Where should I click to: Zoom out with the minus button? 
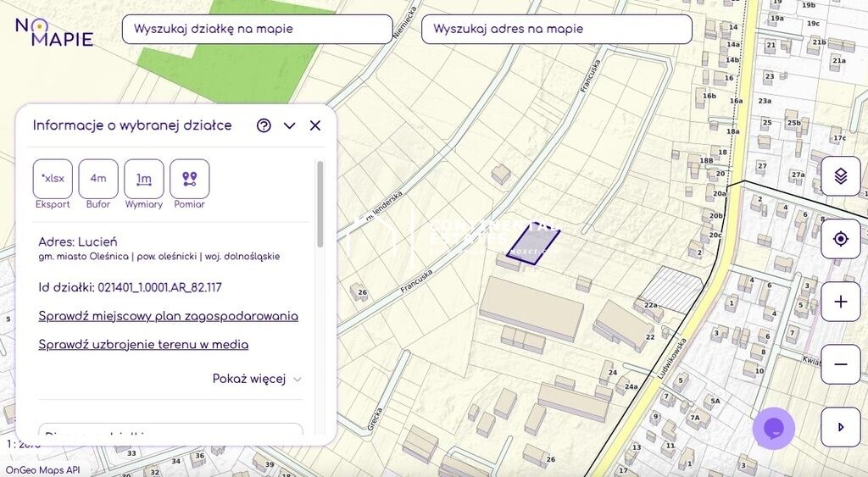click(x=840, y=364)
